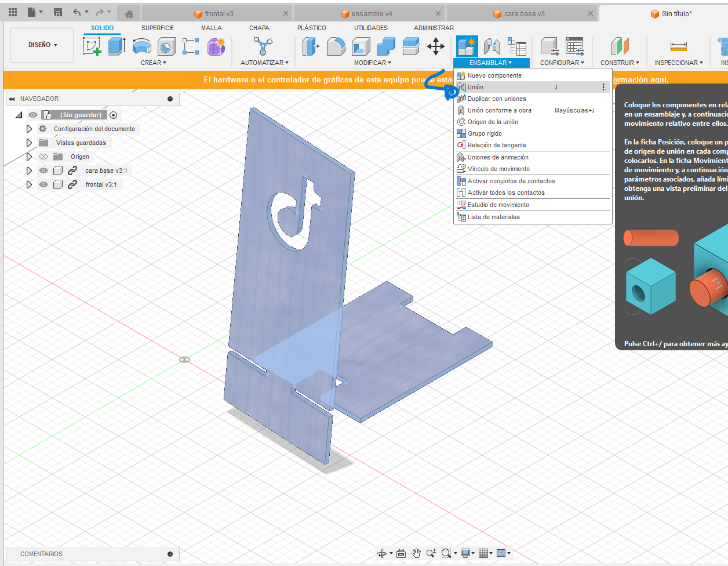
Task: Click the grid and snaps icon at the bottom
Action: 484,553
